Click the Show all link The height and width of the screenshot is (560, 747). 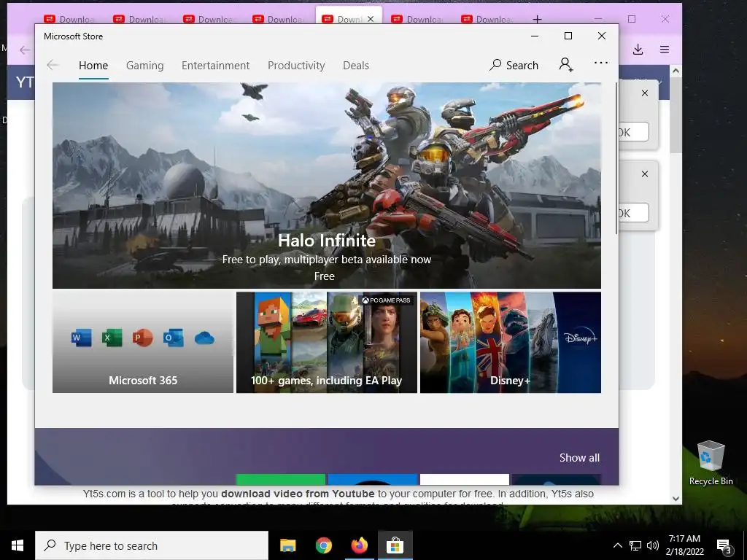pos(579,458)
